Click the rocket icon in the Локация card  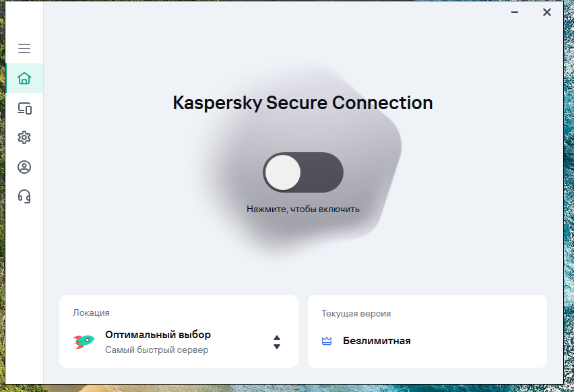click(84, 341)
